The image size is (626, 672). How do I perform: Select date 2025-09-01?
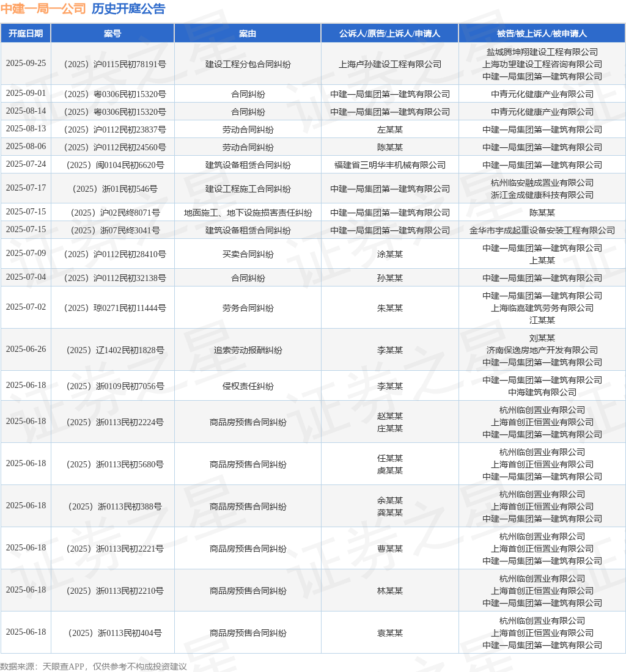click(x=26, y=93)
